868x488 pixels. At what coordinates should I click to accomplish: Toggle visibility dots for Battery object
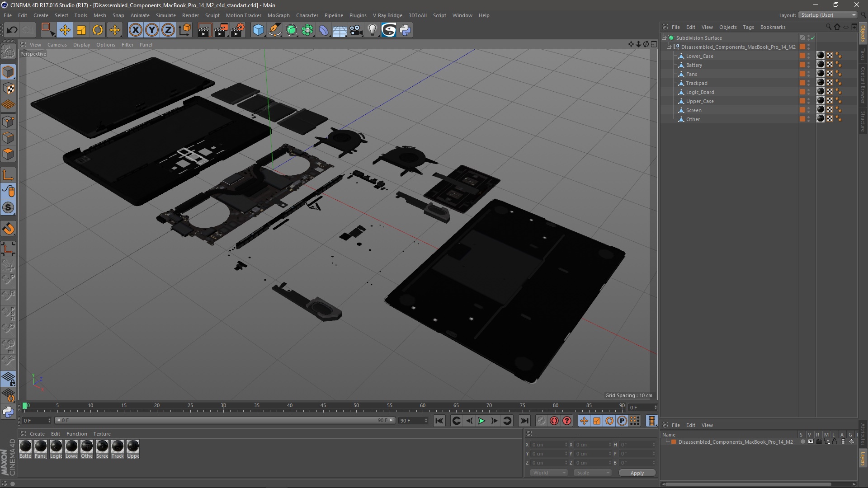pyautogui.click(x=809, y=65)
